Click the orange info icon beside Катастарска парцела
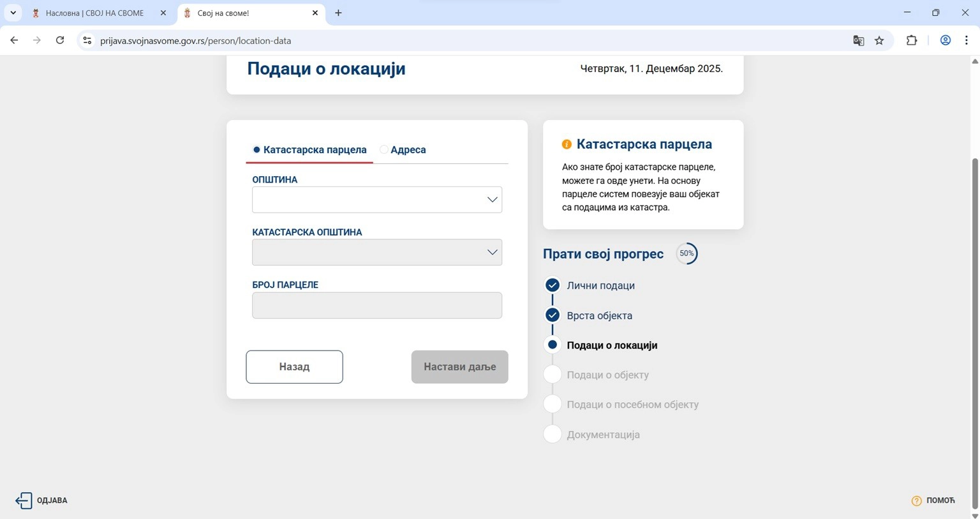Screen dimensions: 980x519 point(567,144)
